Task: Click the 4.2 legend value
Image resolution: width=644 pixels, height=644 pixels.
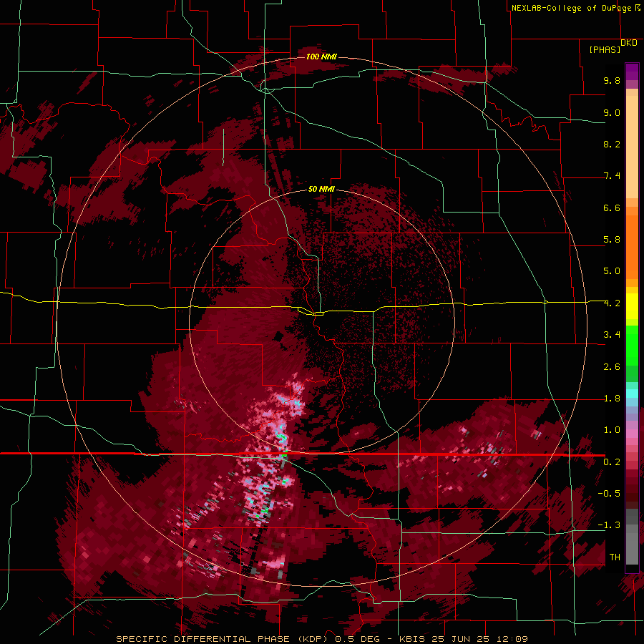Action: (x=612, y=303)
